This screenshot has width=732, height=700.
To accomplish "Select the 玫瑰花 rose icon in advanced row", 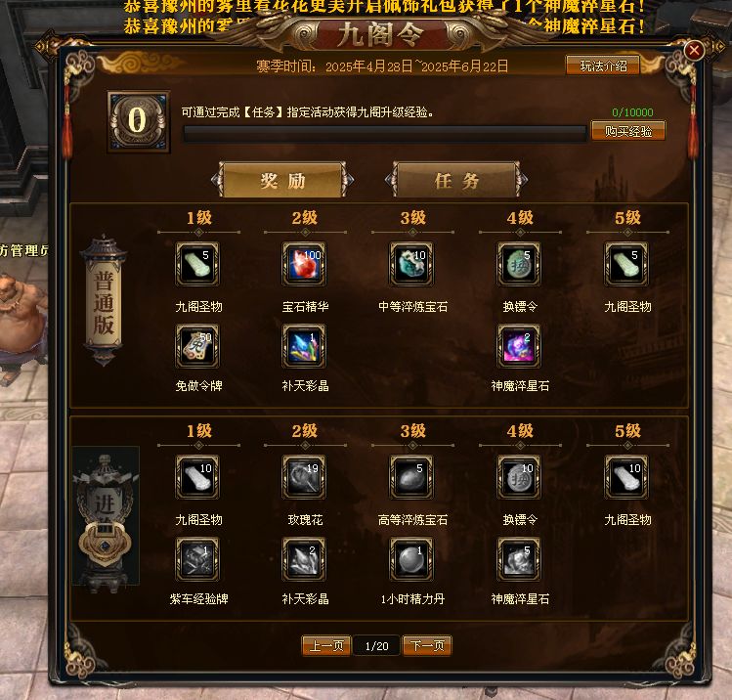I will click(x=304, y=477).
